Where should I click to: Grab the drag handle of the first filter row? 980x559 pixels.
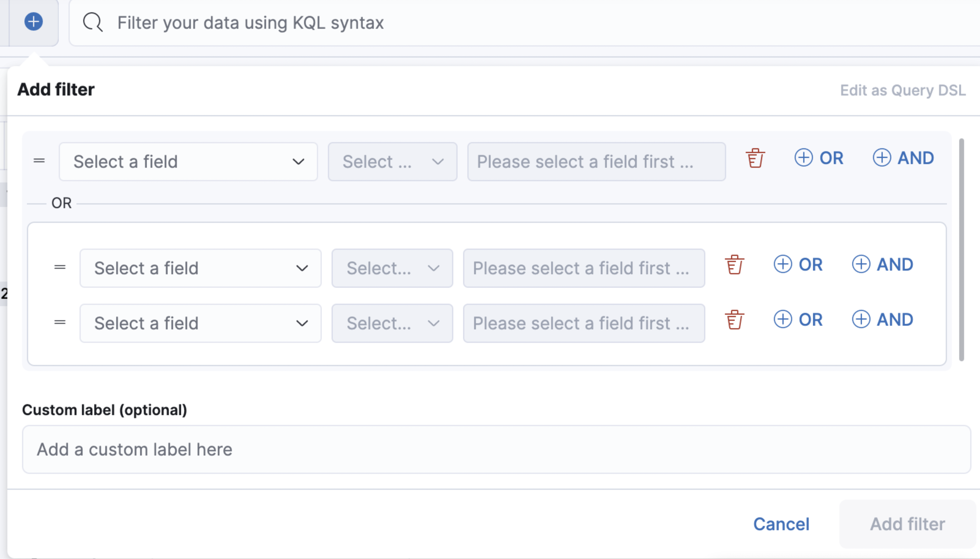tap(39, 161)
